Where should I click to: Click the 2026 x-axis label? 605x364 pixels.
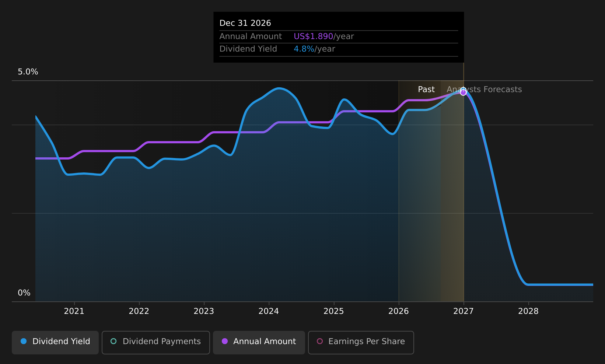point(399,311)
